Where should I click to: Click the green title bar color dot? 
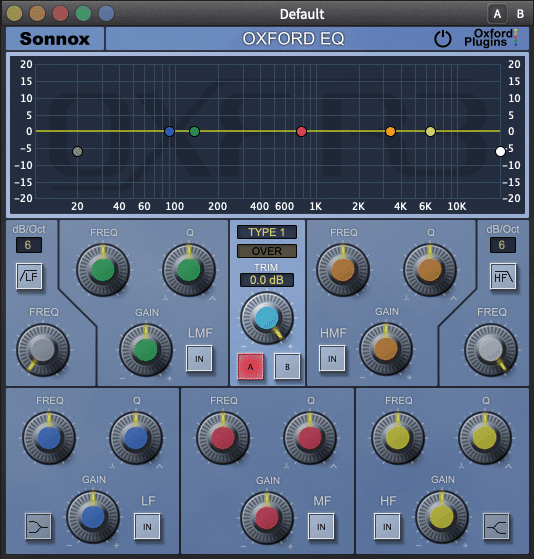83,14
